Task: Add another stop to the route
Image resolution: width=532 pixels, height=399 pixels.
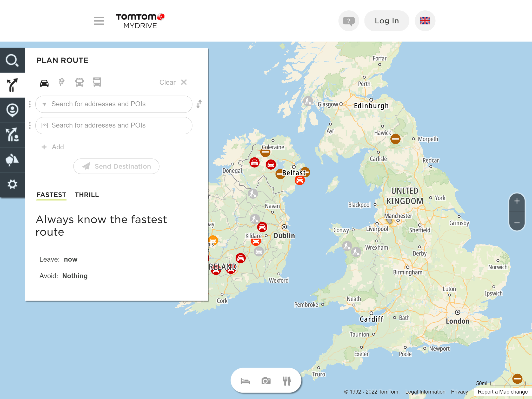Action: [53, 147]
